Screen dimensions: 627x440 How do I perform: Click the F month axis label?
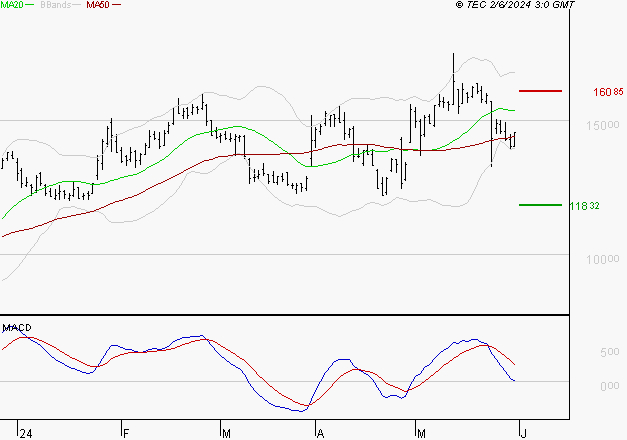coord(126,434)
